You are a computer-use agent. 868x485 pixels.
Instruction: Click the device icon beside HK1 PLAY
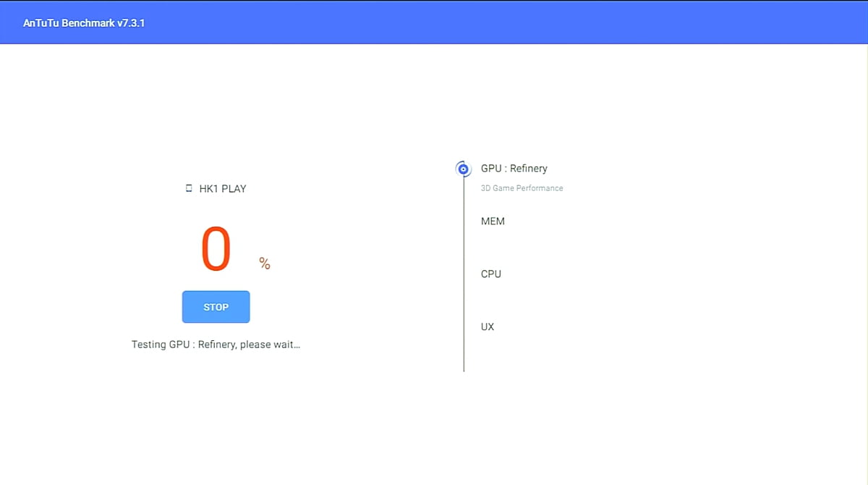pos(190,188)
